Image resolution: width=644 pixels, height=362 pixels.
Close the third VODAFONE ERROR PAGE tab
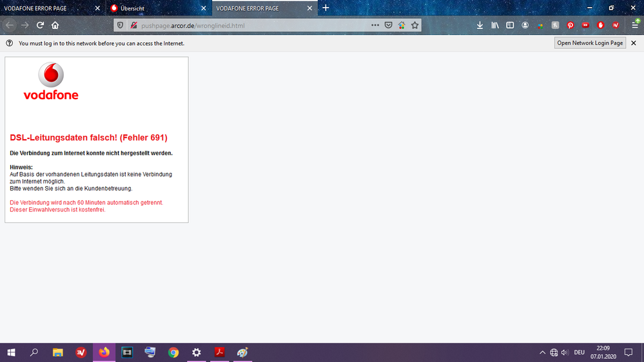(x=309, y=8)
